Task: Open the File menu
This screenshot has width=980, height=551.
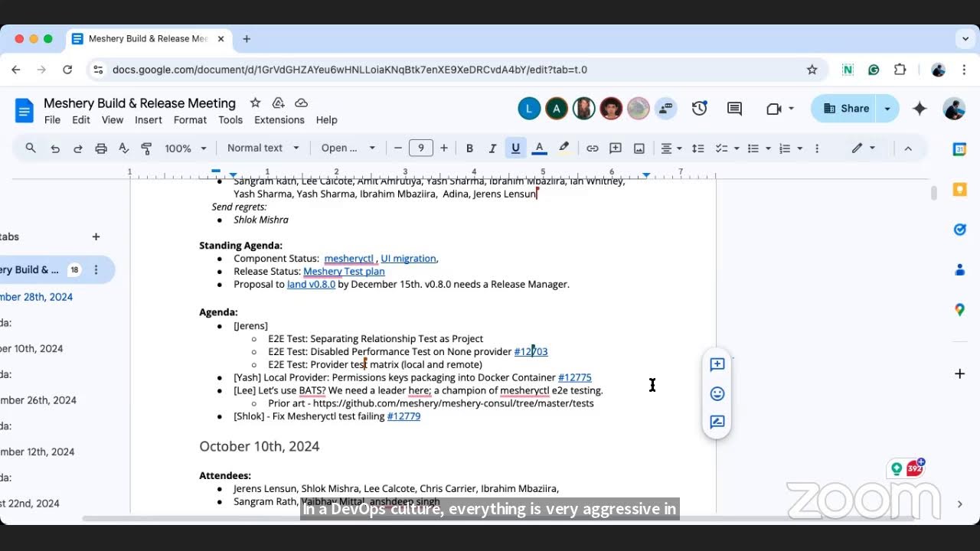Action: click(x=52, y=120)
